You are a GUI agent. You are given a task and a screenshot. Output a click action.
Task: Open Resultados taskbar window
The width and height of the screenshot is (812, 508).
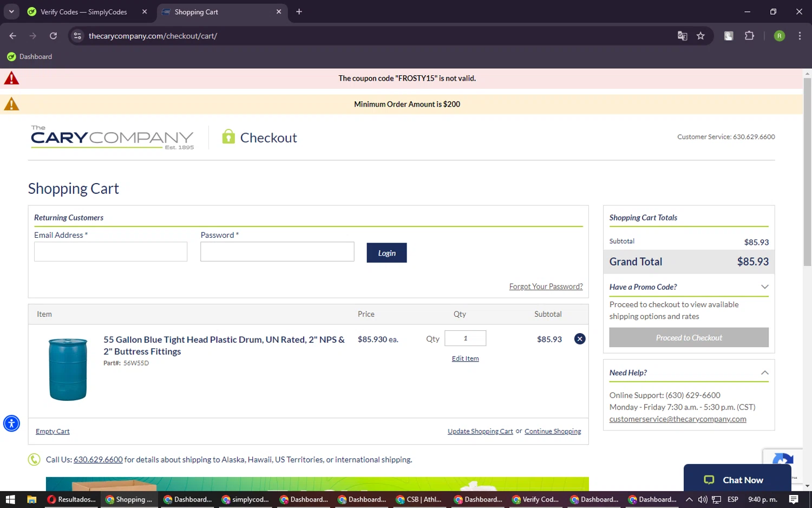(x=71, y=499)
